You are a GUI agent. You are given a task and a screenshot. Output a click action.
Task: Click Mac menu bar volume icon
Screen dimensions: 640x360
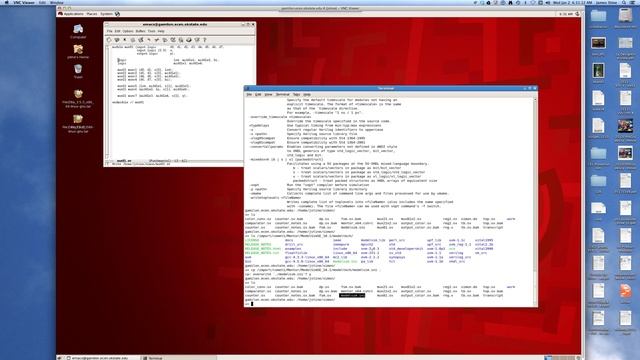(x=547, y=2)
